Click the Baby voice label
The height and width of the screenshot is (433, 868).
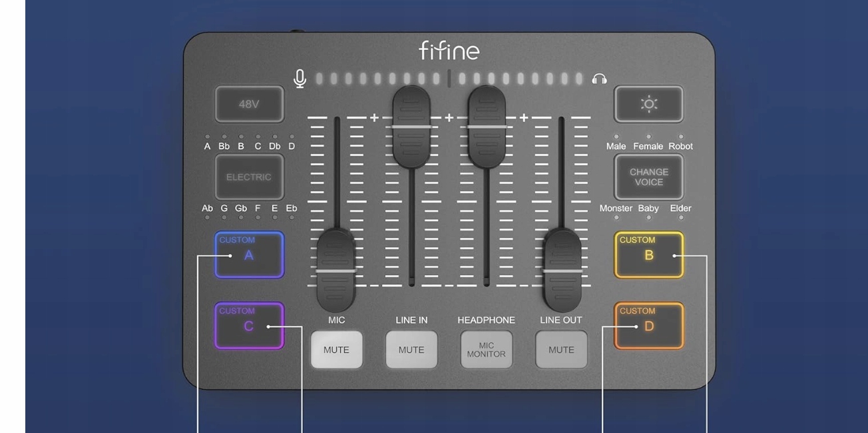[x=648, y=208]
